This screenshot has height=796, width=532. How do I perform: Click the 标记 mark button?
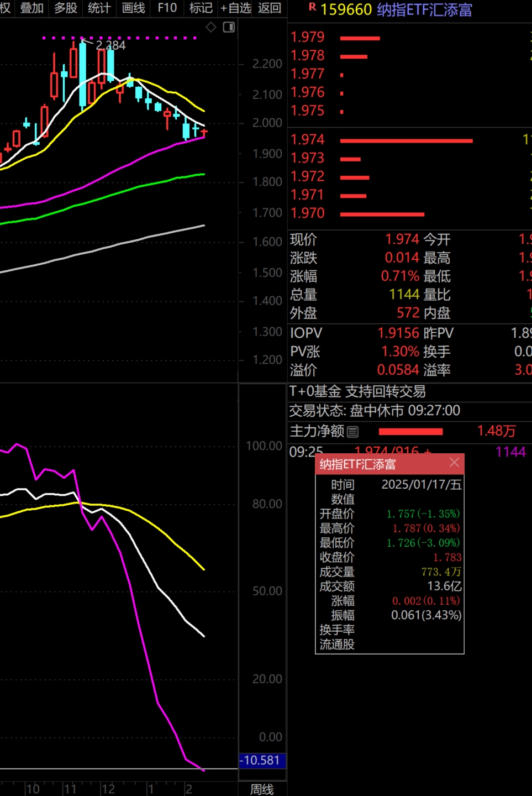[201, 8]
